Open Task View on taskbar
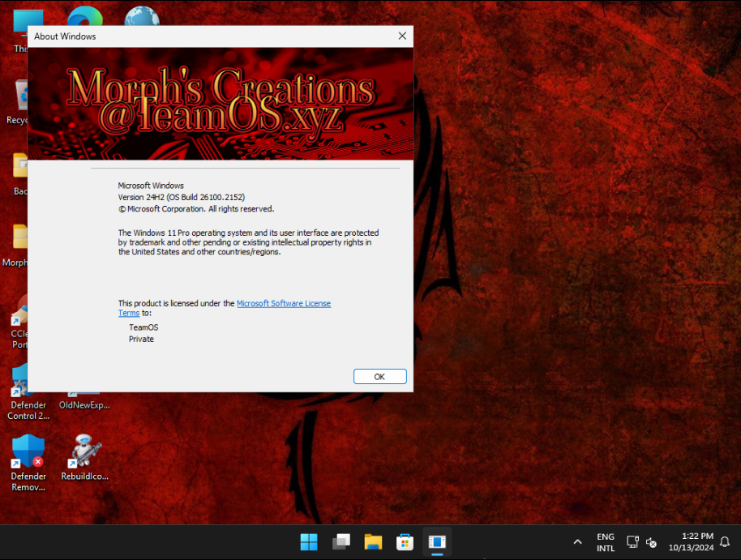The image size is (741, 560). 341,542
